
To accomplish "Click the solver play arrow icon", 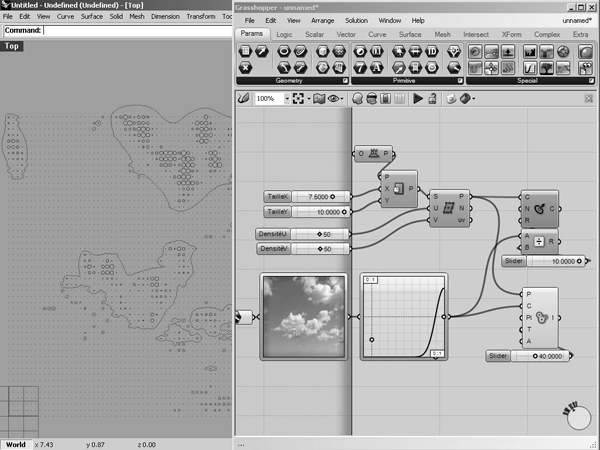I will pos(418,99).
